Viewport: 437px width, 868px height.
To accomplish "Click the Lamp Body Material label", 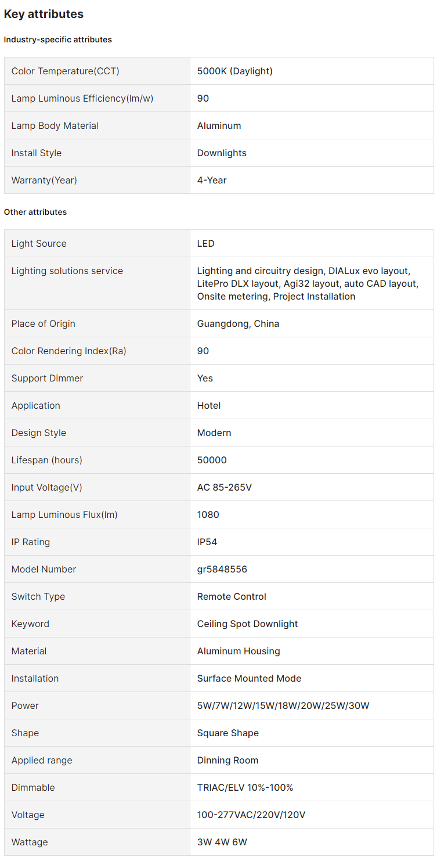I will click(55, 125).
